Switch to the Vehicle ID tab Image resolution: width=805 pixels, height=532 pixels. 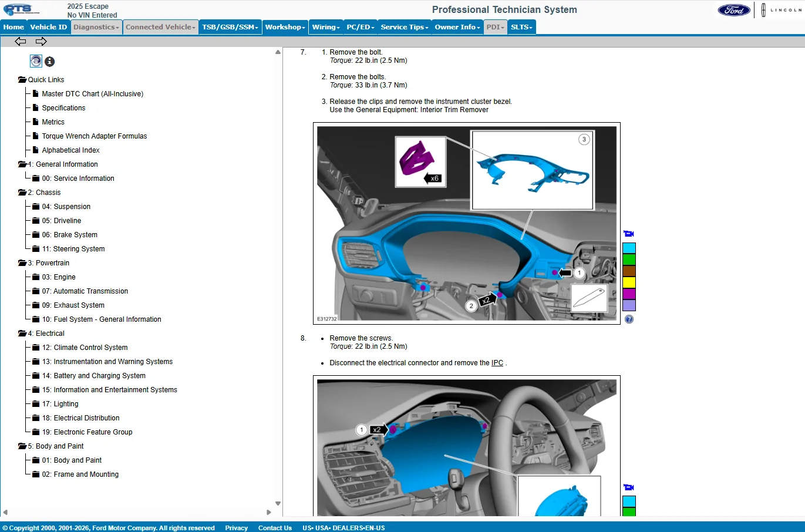click(x=48, y=27)
